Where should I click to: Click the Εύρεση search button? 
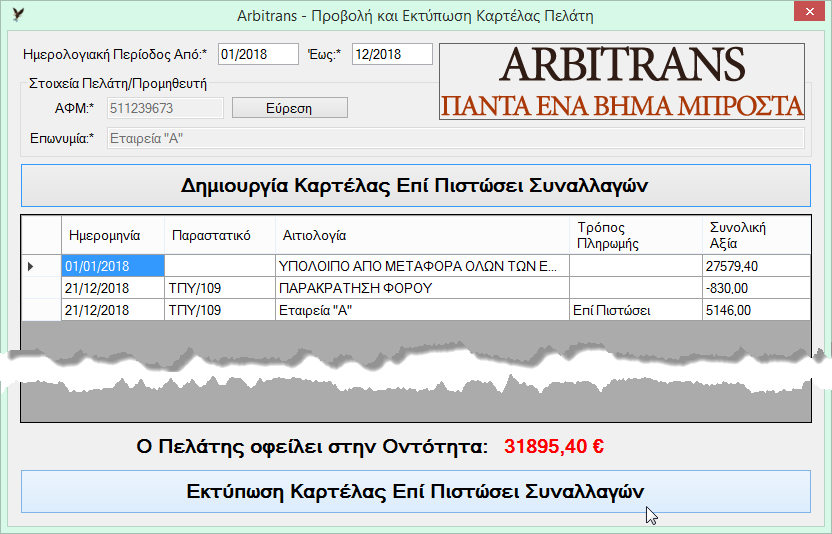(290, 108)
